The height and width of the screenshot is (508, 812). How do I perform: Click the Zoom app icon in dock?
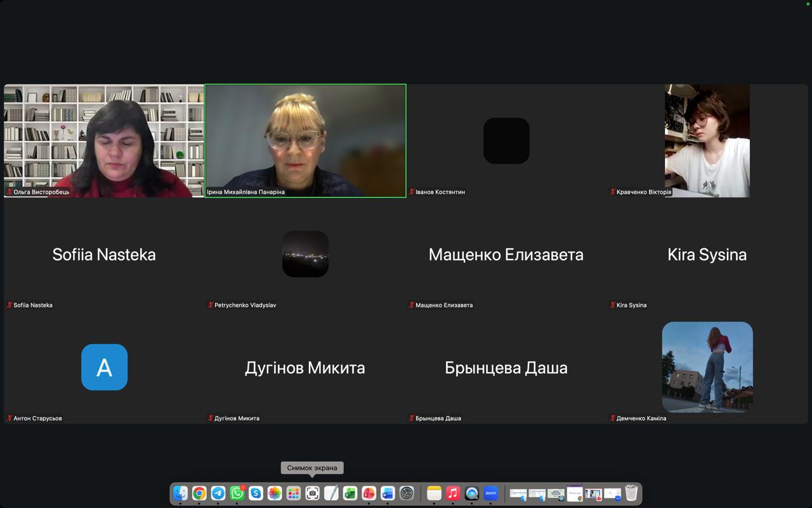click(x=490, y=493)
